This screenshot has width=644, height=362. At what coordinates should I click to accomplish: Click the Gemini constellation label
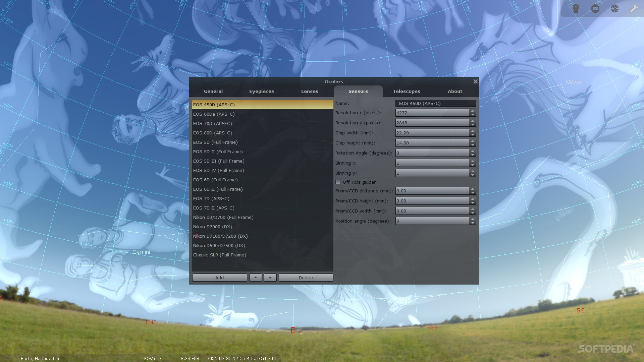point(141,252)
